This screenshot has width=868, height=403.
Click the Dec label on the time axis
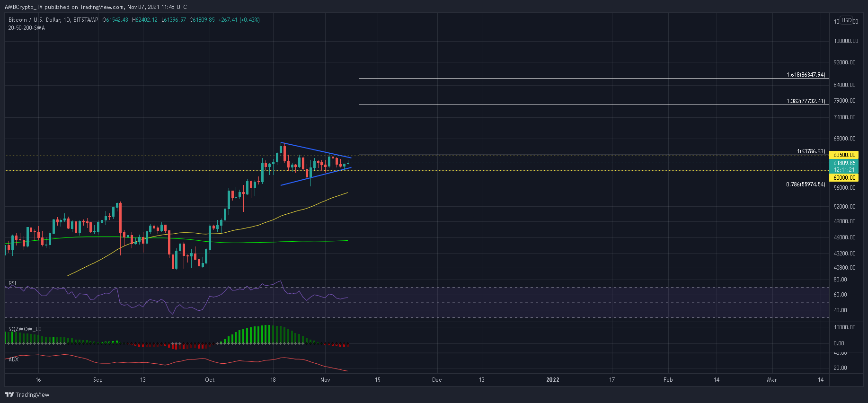click(437, 380)
